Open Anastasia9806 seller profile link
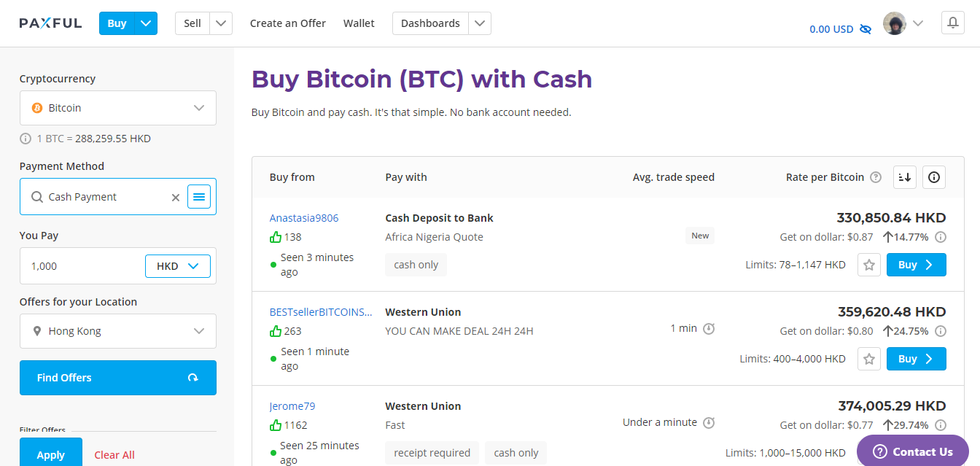 point(304,218)
